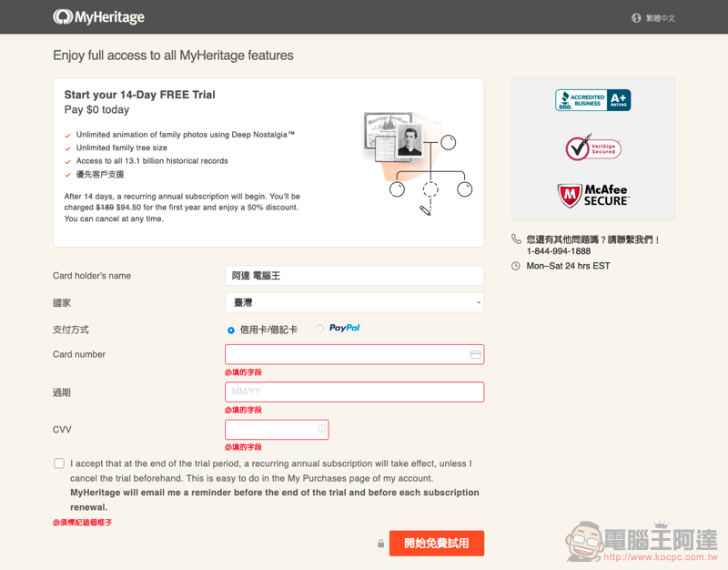Click the 1-844-994-1888 phone number
Viewport: 728px width, 570px height.
click(x=558, y=251)
